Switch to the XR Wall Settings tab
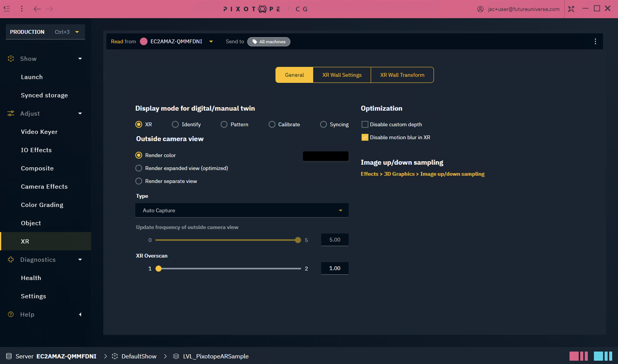618x364 pixels. (x=342, y=75)
